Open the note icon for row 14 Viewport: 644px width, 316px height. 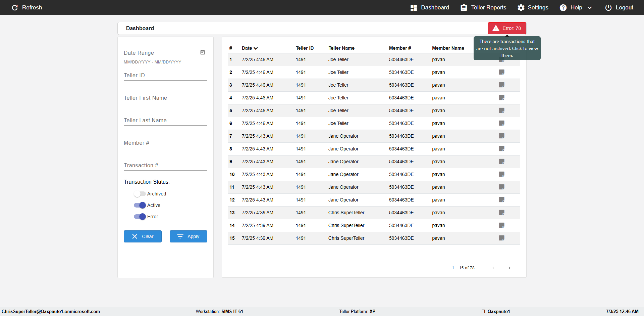coord(502,225)
